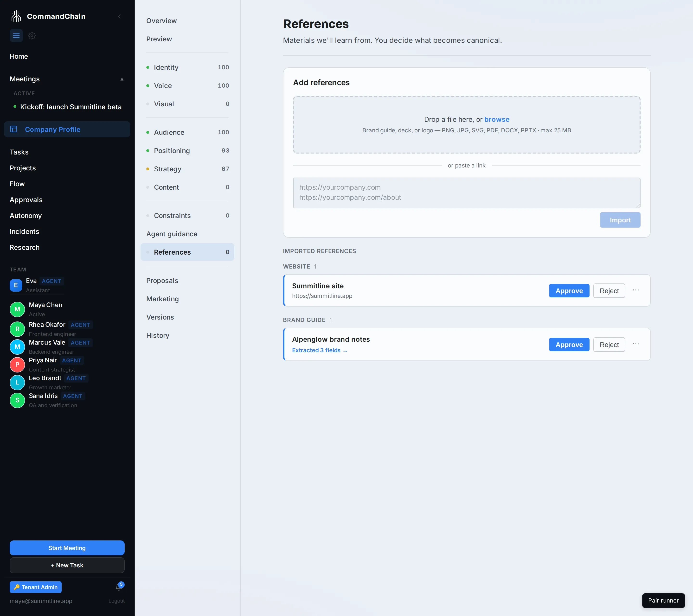Open Kickoff: launch Summitline beta meeting
The width and height of the screenshot is (693, 616).
coord(71,107)
